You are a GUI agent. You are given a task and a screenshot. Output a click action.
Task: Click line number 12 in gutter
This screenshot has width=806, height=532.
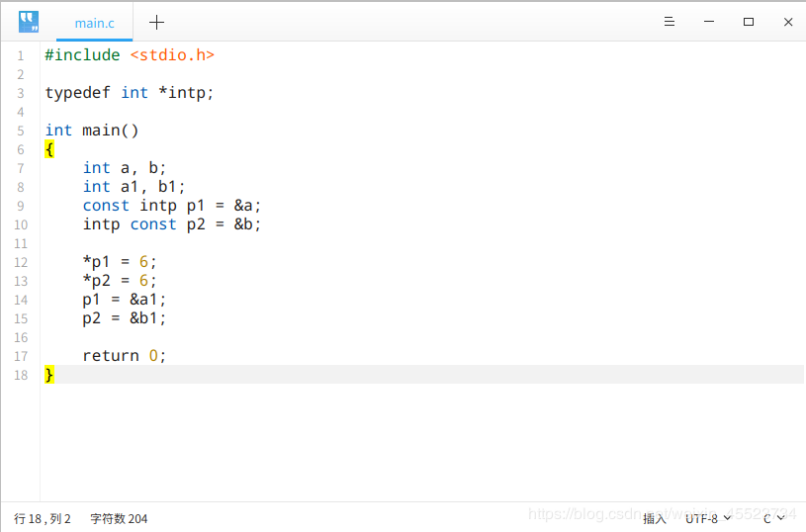click(20, 262)
